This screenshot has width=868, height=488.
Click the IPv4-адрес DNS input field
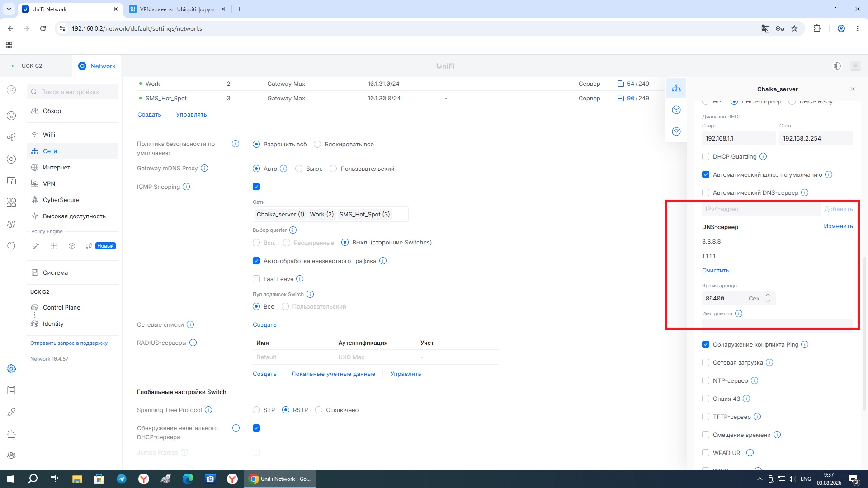761,209
